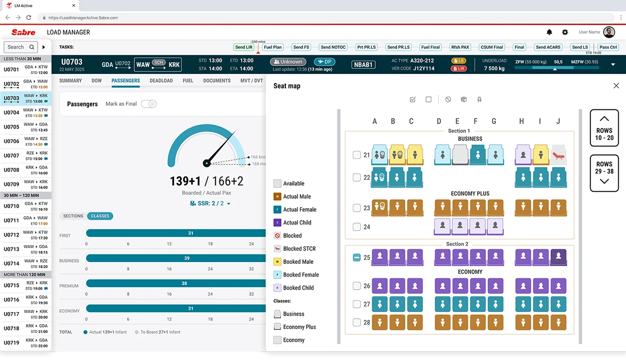Switch to the FUEL tab
Viewport: 626px width, 364px height.
[188, 81]
